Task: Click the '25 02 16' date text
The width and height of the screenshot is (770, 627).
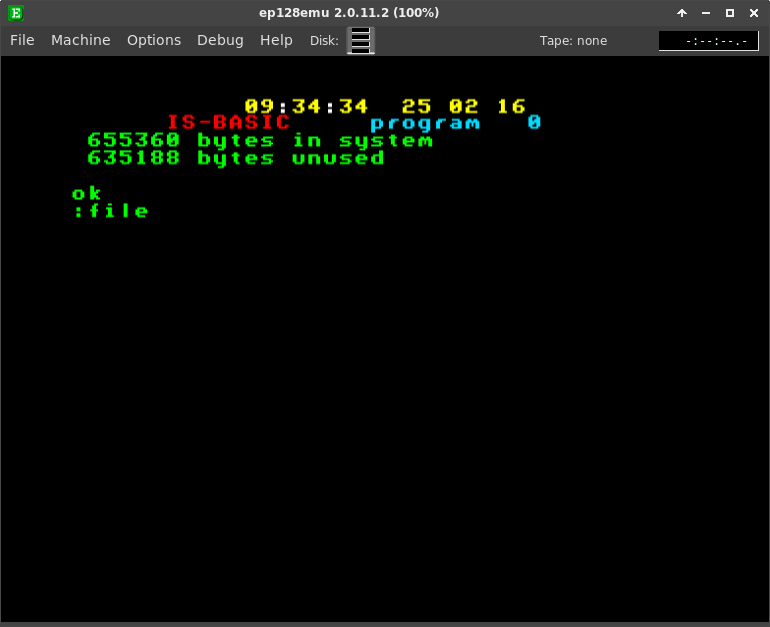Action: point(464,106)
